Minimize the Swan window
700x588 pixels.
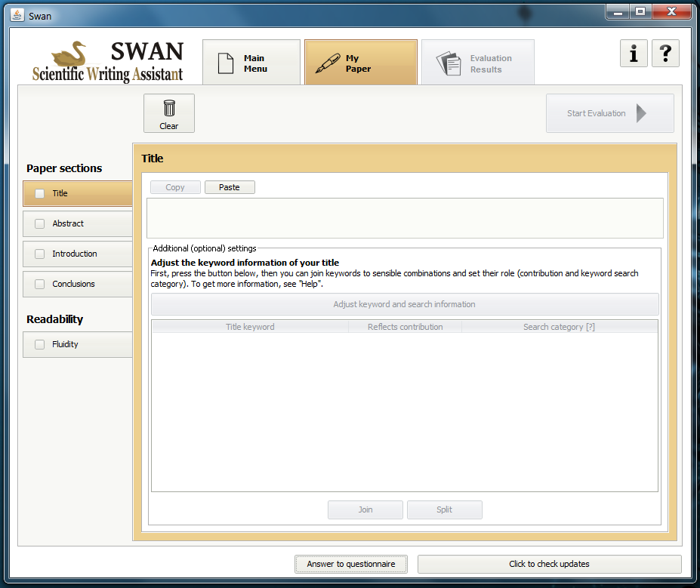pos(618,11)
